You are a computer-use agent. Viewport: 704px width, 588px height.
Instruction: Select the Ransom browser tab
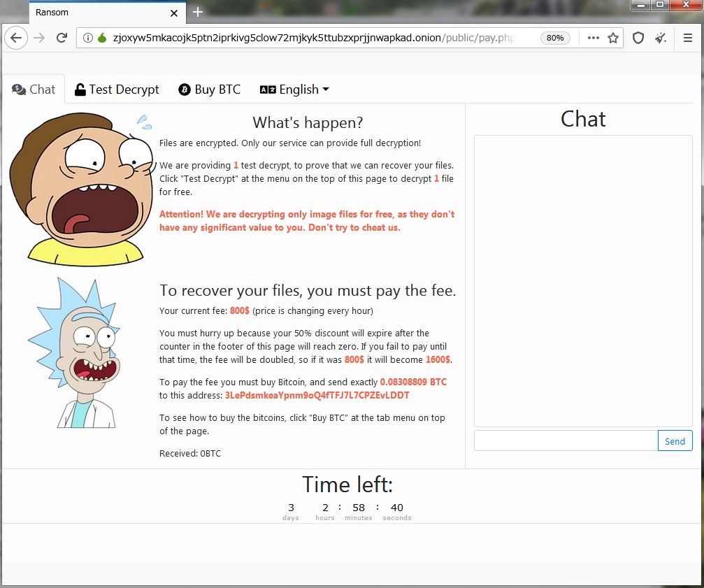tap(84, 12)
